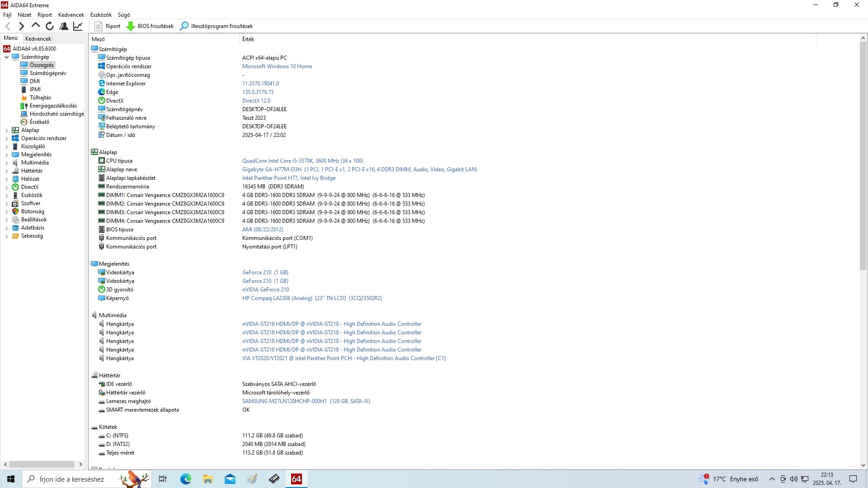
Task: Switch to the Menü sidebar tab
Action: pos(11,38)
